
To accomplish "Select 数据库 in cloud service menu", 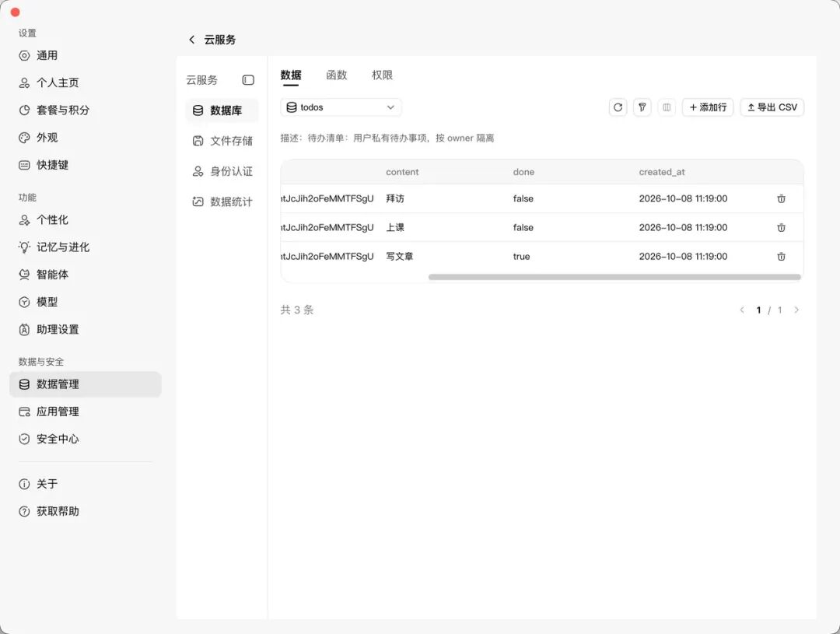I will click(222, 110).
